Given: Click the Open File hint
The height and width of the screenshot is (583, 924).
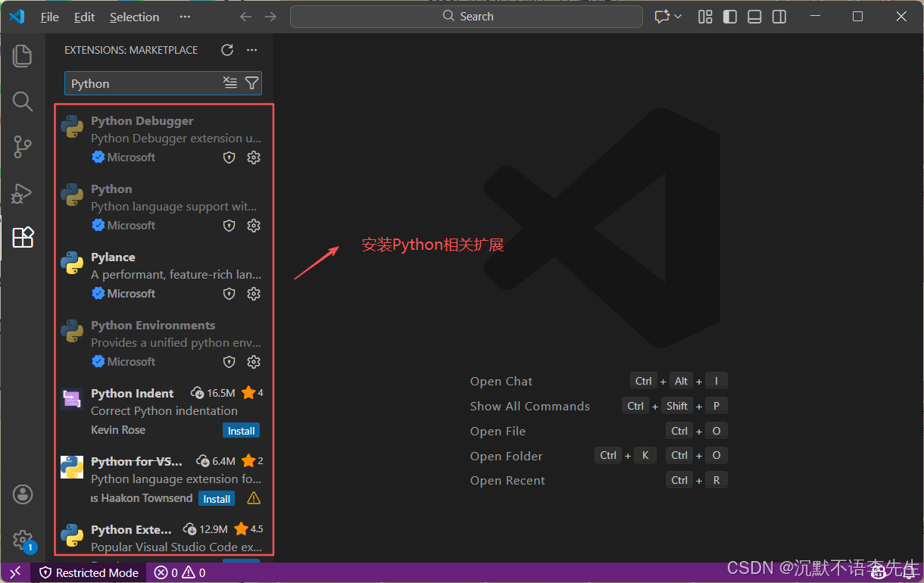Looking at the screenshot, I should [x=498, y=432].
